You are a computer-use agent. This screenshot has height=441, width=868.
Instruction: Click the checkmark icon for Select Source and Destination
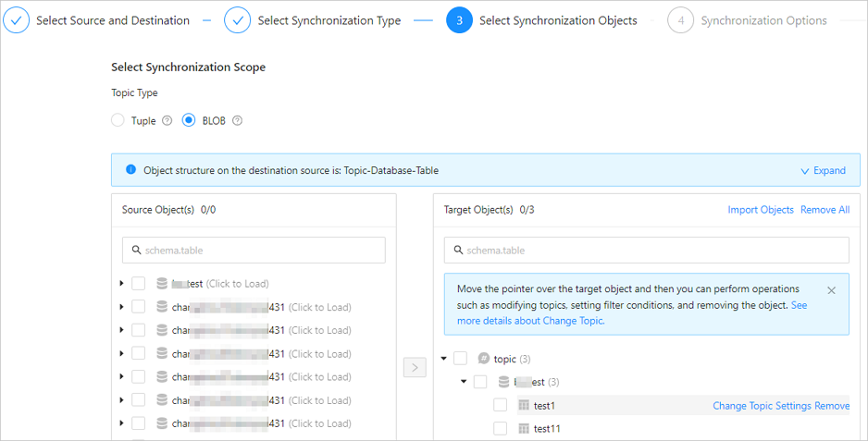pyautogui.click(x=17, y=20)
